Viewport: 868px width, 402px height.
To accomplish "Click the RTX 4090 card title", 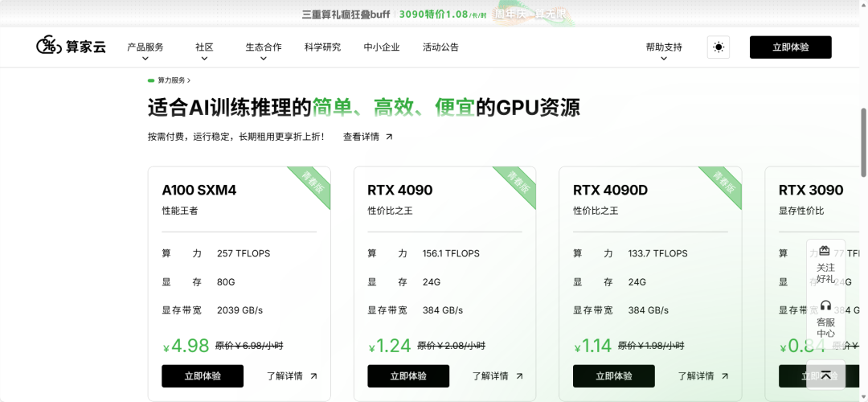I will pos(400,190).
